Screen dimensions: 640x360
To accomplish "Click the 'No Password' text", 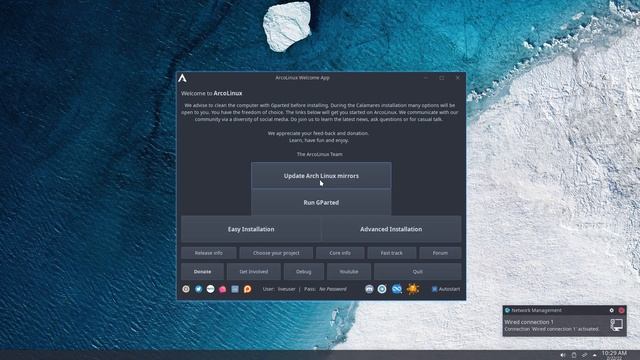I will coord(333,289).
